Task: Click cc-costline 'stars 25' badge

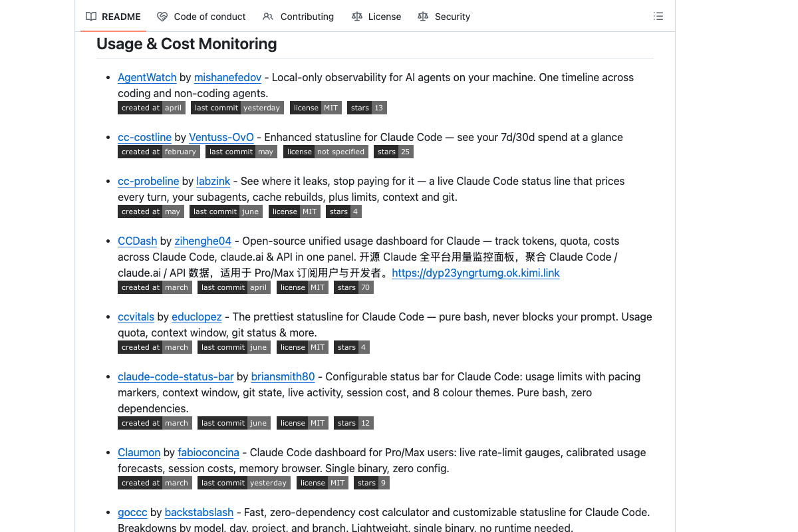Action: coord(394,152)
